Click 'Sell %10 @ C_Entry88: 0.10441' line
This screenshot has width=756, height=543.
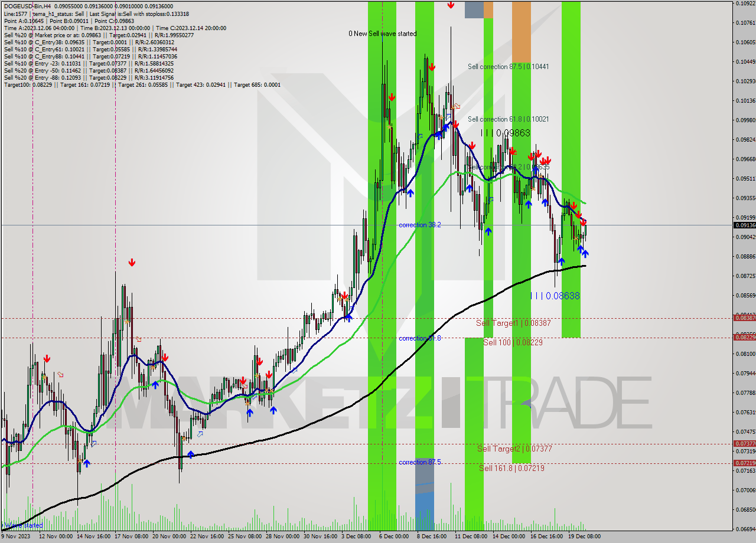pos(90,57)
